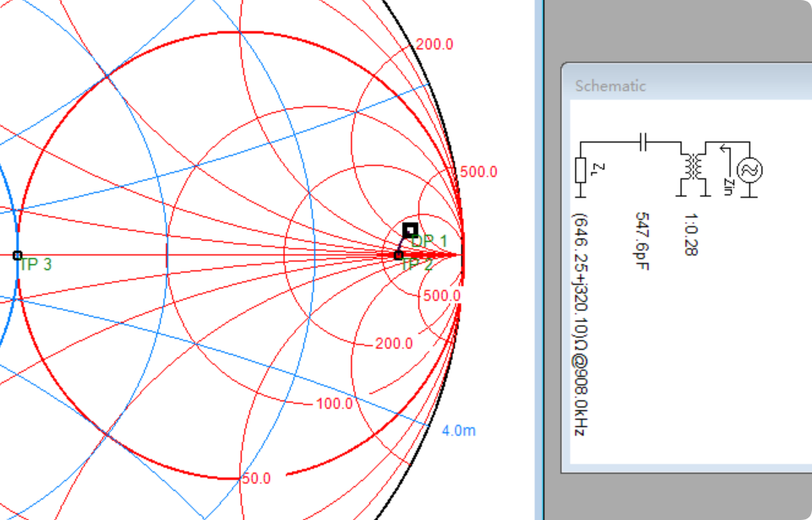Select the series capacitor symbol in schematic
This screenshot has height=520, width=812.
click(643, 142)
